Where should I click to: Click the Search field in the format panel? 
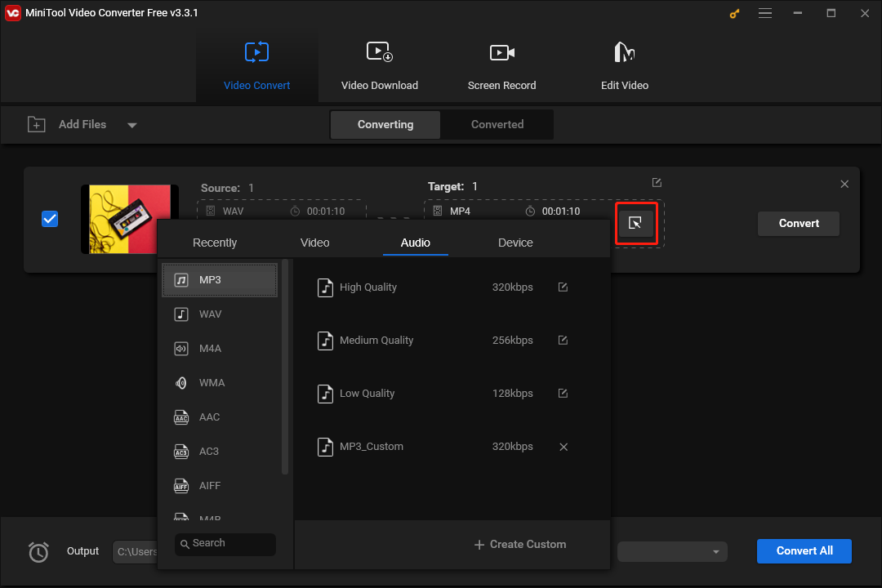225,544
